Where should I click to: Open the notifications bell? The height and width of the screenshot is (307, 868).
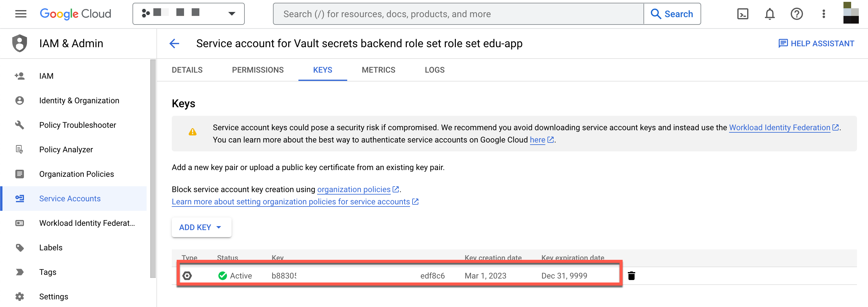tap(770, 14)
